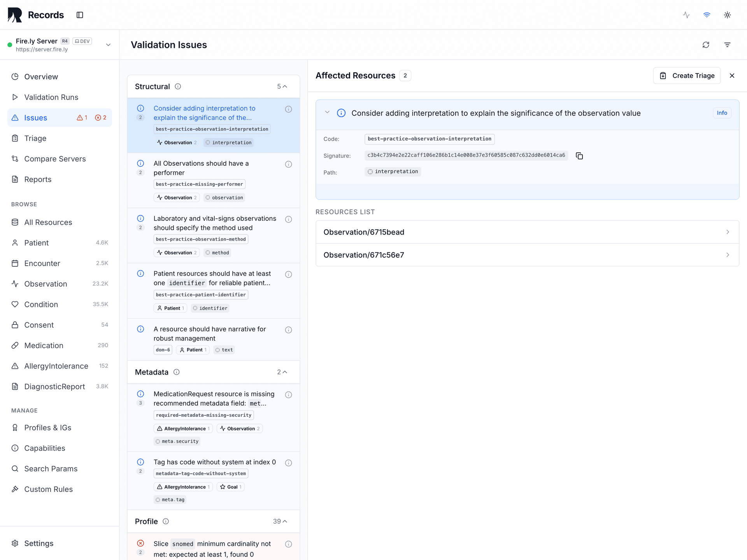Open info tooltip for the Structural category
Image resolution: width=747 pixels, height=560 pixels.
[178, 86]
